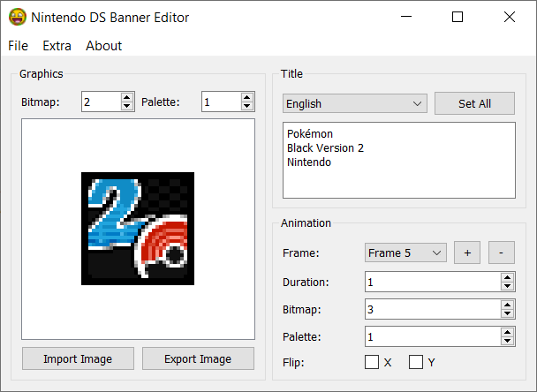537x392 pixels.
Task: Close the Banner Editor window
Action: (x=510, y=17)
